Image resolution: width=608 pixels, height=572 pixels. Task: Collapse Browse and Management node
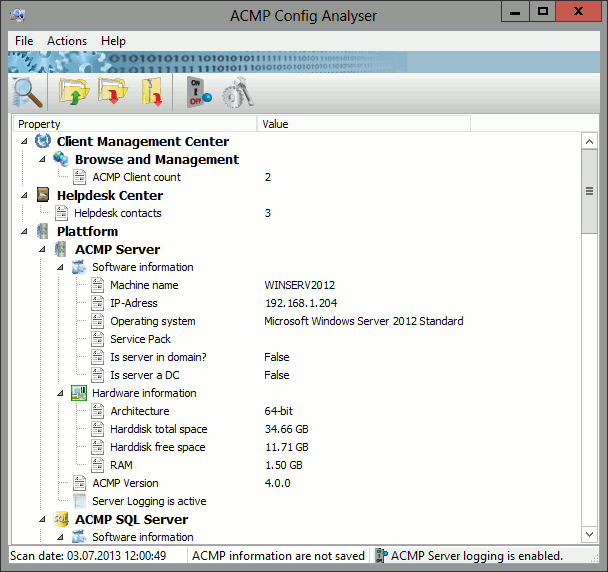coord(42,159)
